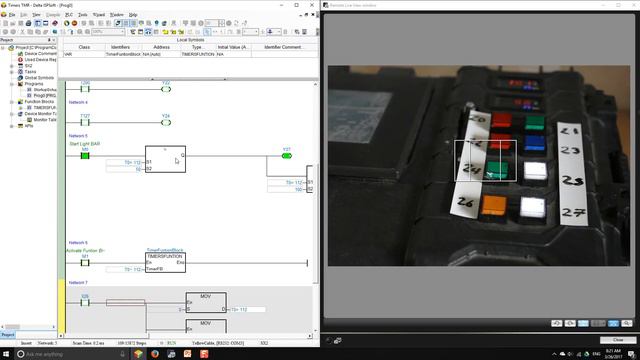Collapse the Function Blocks tree node
The width and height of the screenshot is (640, 360).
coord(12,102)
